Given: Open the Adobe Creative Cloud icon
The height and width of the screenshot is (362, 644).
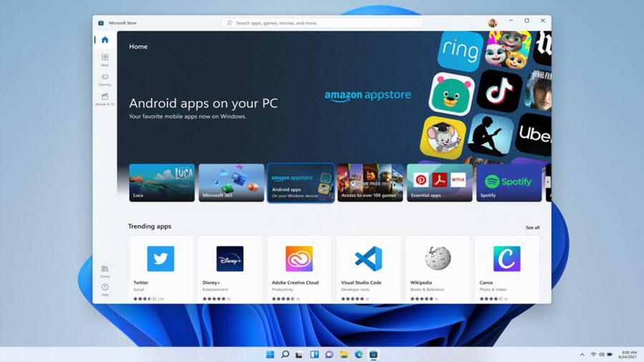Looking at the screenshot, I should (x=299, y=258).
